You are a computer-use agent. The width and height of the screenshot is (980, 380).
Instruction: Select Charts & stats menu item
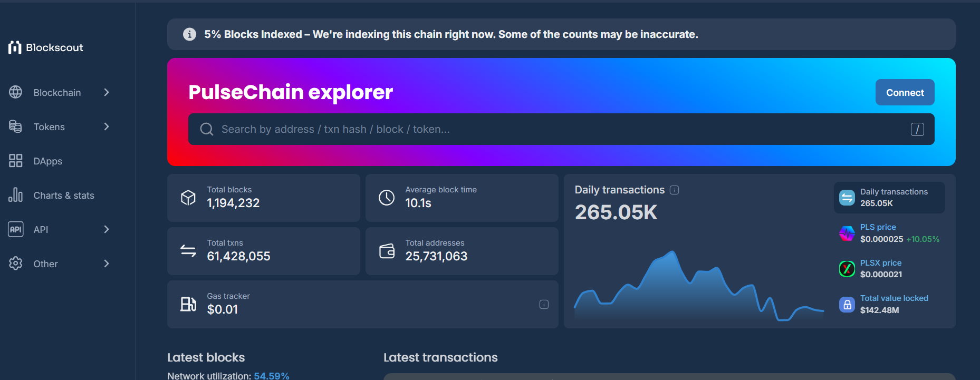[59, 195]
